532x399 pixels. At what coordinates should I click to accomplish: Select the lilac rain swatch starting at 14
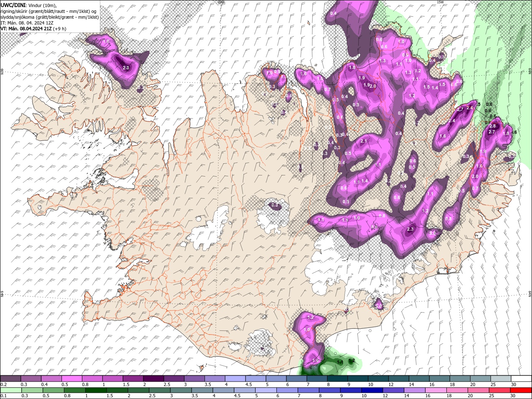pos(414,390)
